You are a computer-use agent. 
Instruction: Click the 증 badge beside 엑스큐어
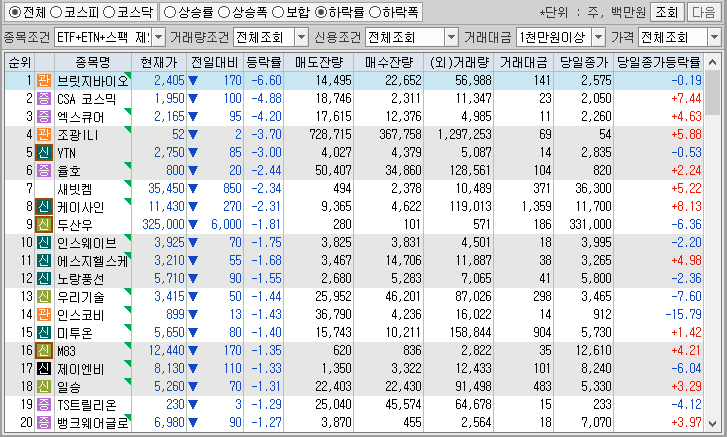[x=44, y=116]
